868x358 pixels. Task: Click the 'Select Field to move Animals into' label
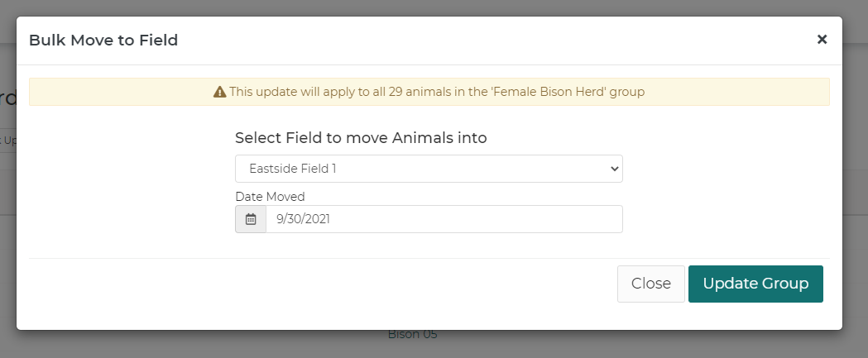coord(361,138)
